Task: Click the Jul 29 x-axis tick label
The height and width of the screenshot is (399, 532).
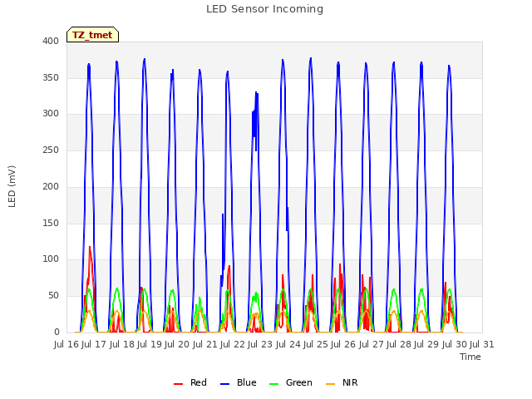Action: click(426, 344)
